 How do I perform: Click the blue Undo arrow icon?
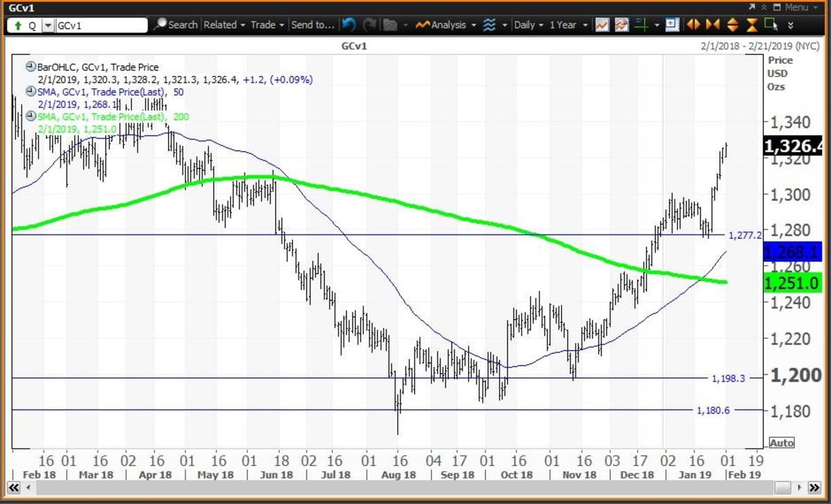(x=349, y=25)
